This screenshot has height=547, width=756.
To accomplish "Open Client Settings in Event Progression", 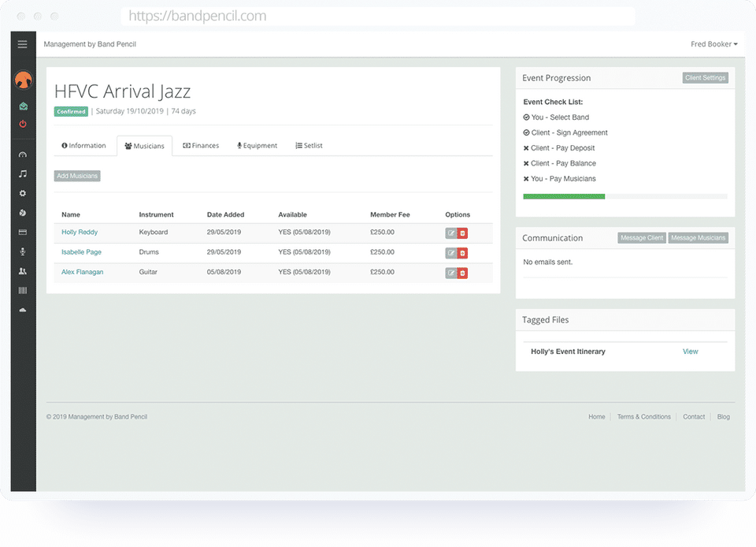I will pos(706,78).
